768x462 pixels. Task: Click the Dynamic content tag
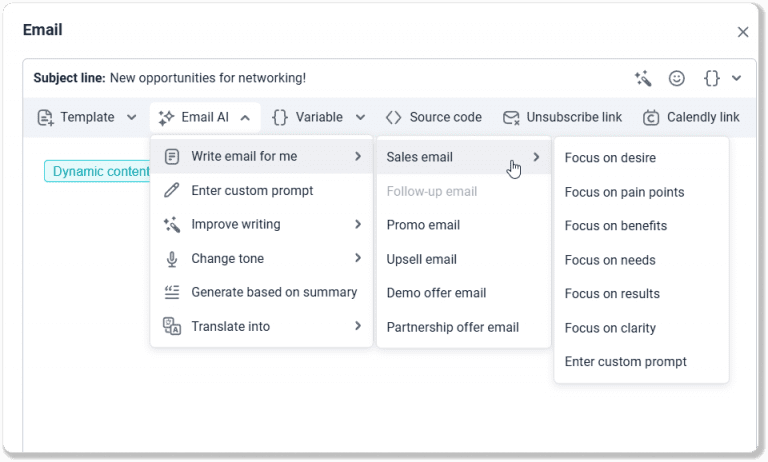98,171
